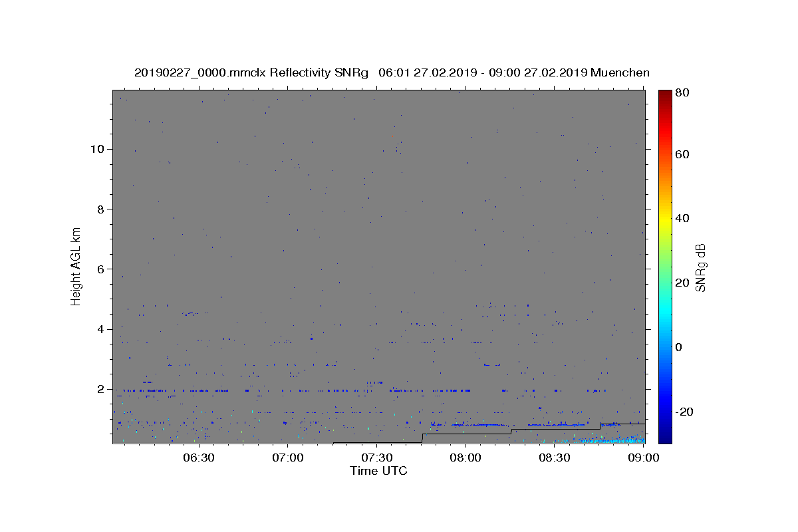
Task: Click the colorbar value 80
Action: (x=682, y=93)
